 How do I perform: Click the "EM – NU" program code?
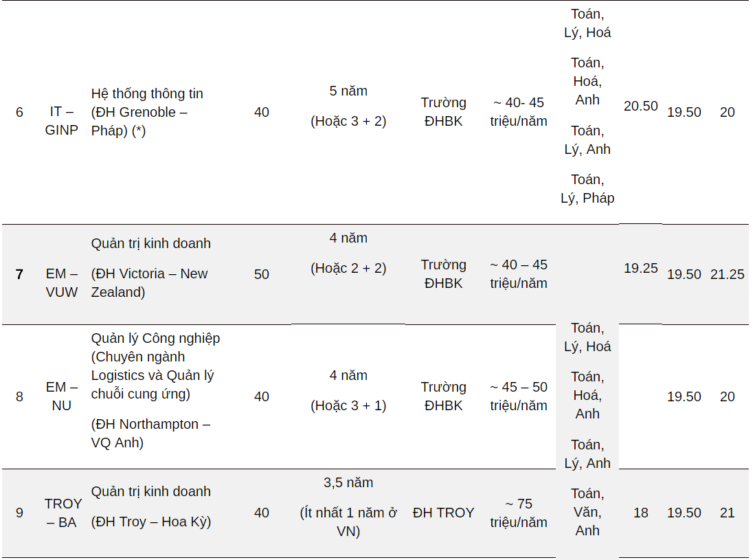click(x=61, y=396)
